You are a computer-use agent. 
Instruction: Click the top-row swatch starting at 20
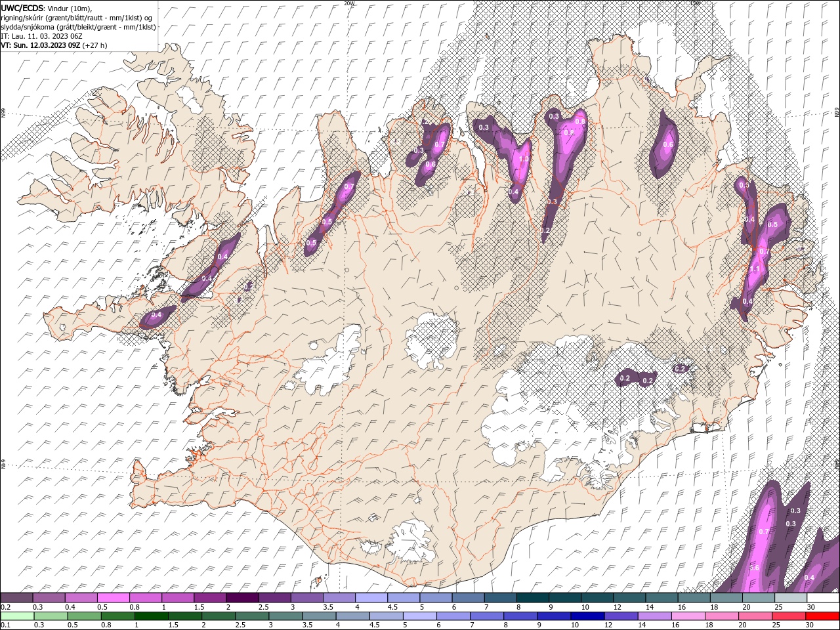[758, 598]
